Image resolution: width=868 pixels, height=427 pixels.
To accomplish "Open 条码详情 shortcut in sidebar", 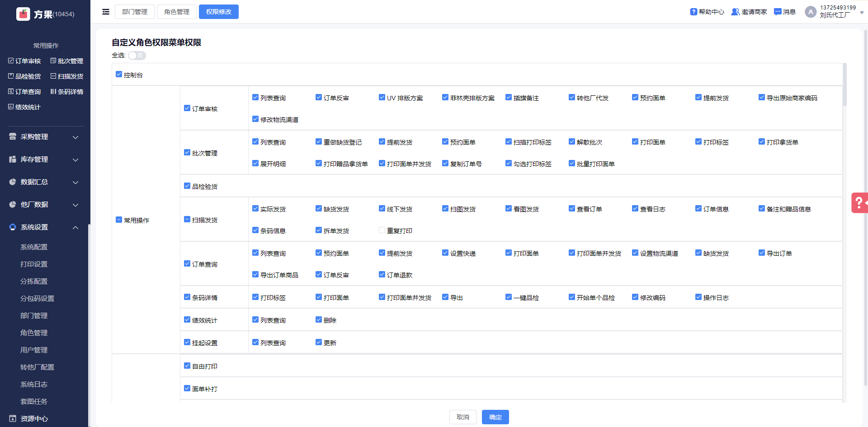I will pyautogui.click(x=67, y=92).
